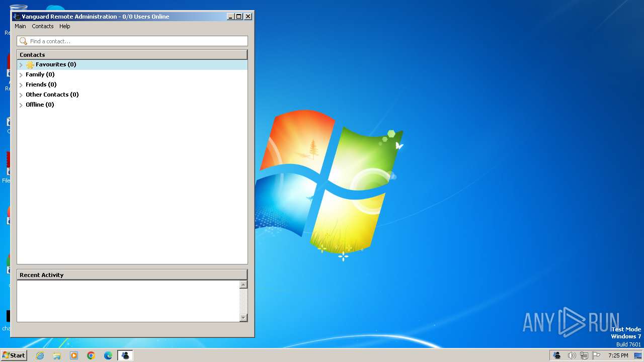Click Recent Activity scrollbar up arrow
Viewport: 644px width, 362px height.
click(x=244, y=285)
